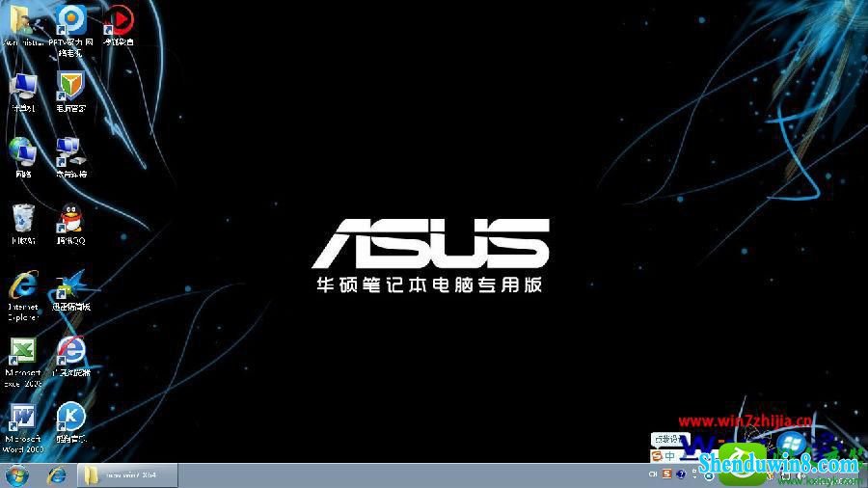Open Microsoft Excel 2003 shortcut

(x=23, y=362)
